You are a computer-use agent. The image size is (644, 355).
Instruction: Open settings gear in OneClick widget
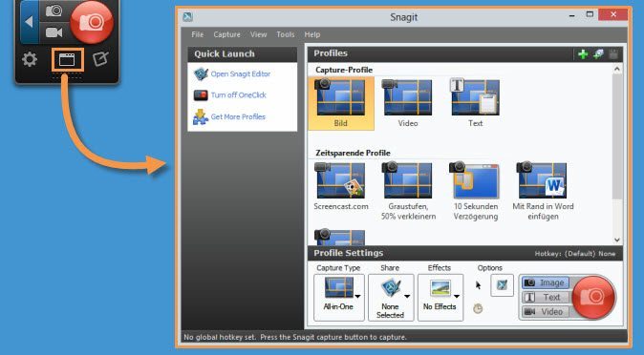30,59
